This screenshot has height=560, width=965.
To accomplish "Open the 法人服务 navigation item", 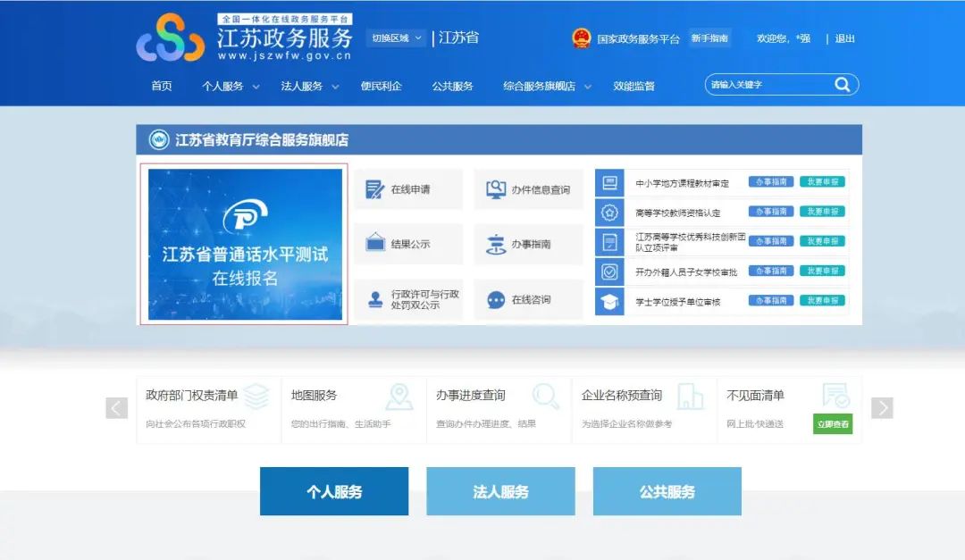I will pos(302,86).
